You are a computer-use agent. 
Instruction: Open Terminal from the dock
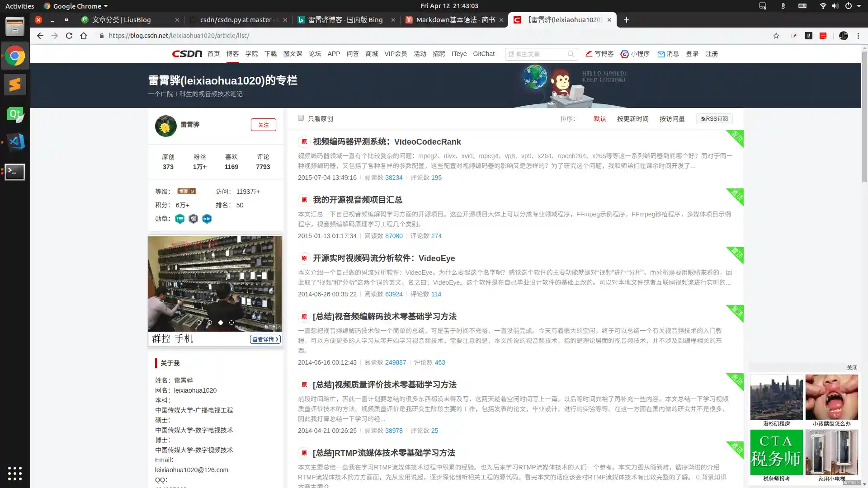15,172
